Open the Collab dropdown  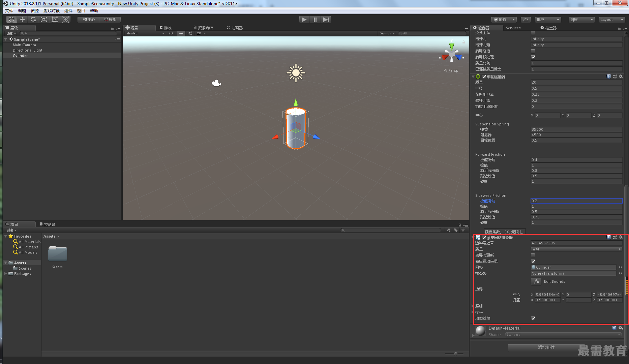(504, 20)
